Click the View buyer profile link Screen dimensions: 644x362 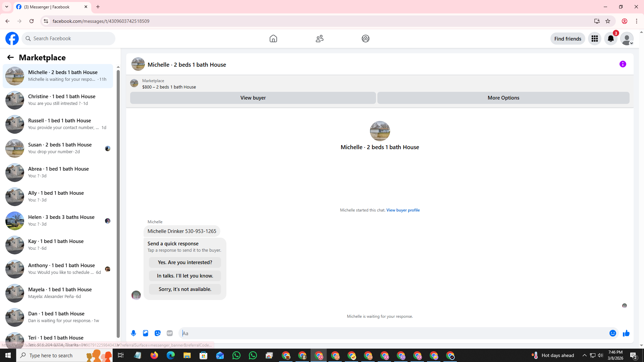click(x=403, y=210)
